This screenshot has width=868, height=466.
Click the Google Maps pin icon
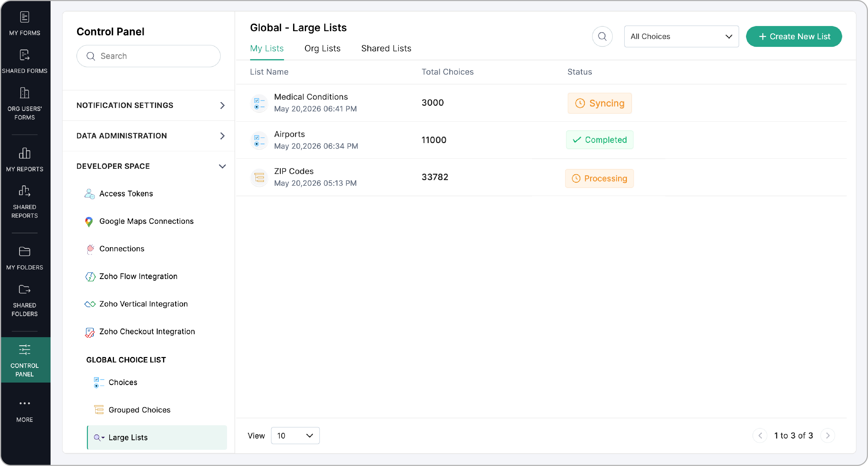[89, 222]
